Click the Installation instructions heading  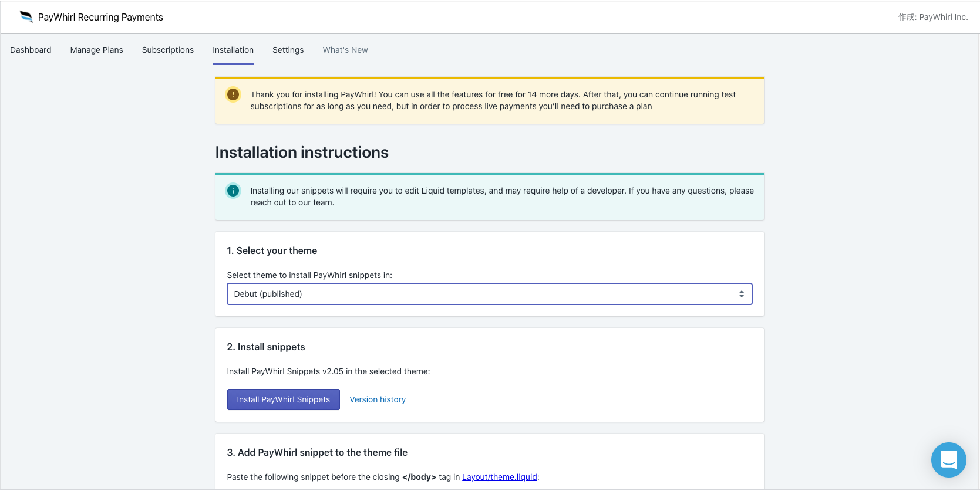tap(302, 152)
